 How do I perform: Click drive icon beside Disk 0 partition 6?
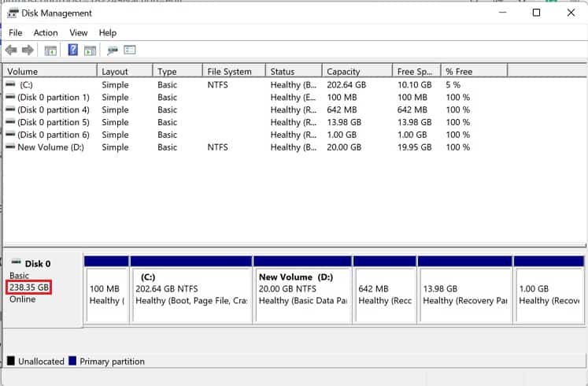tap(10, 134)
